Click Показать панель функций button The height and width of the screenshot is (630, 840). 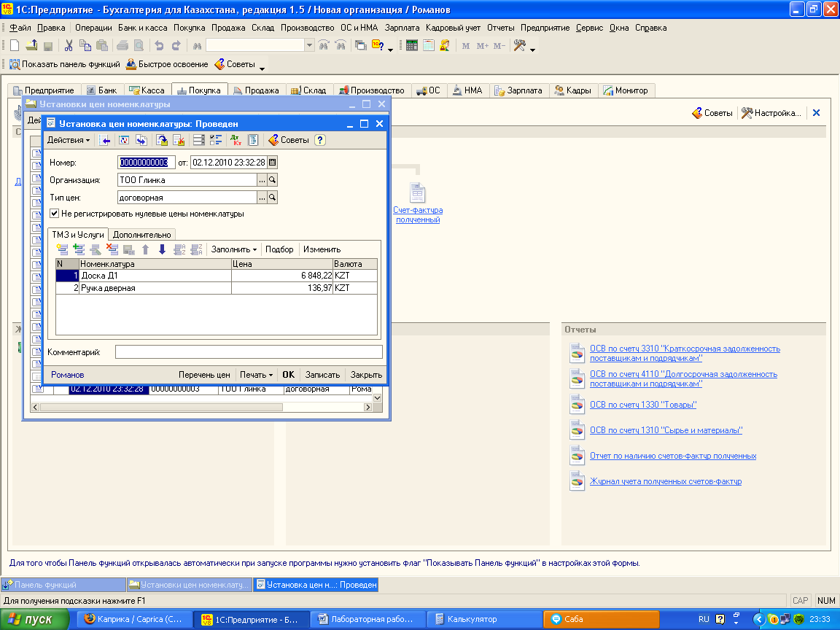65,64
